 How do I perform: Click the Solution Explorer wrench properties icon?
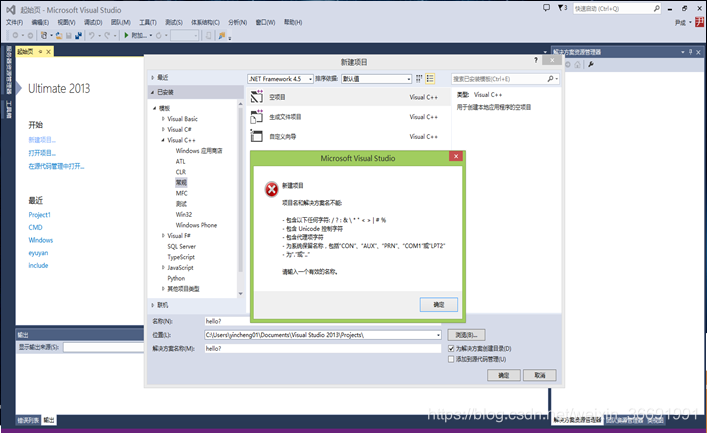[x=591, y=64]
